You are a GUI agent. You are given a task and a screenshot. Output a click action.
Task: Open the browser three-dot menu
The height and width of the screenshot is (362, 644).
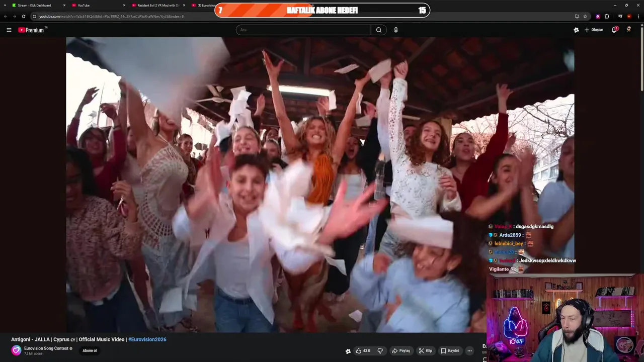[638, 16]
